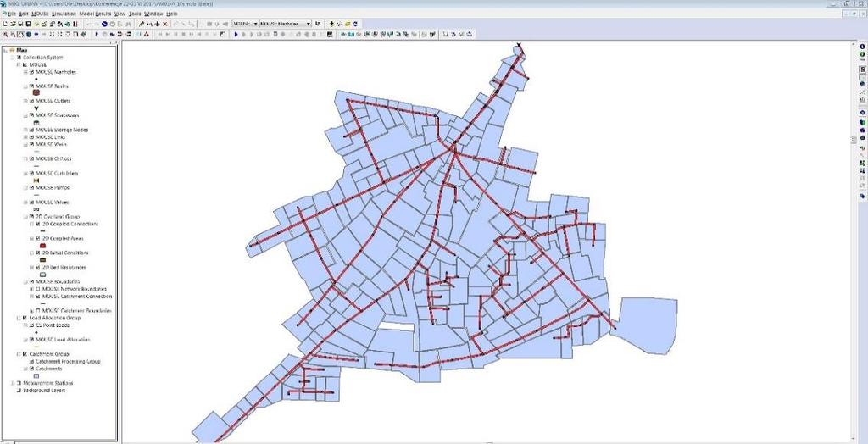
Task: Select Catchment Processing Group entry
Action: [x=68, y=362]
